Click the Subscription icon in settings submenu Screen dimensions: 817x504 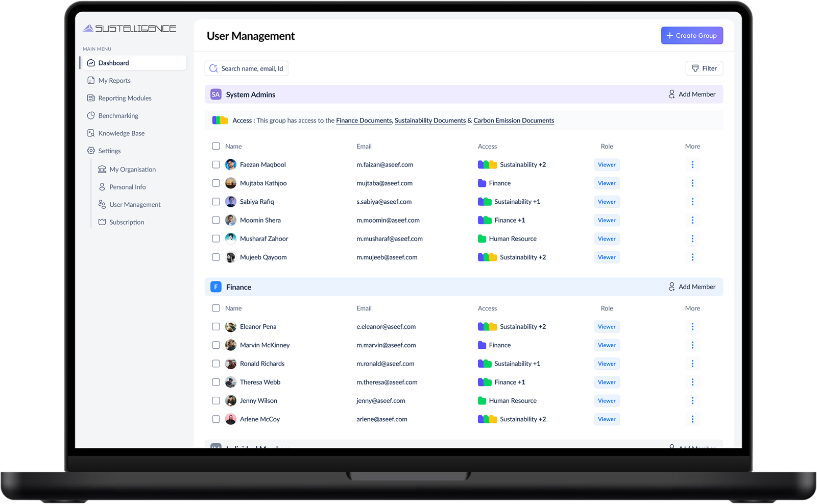tap(102, 222)
